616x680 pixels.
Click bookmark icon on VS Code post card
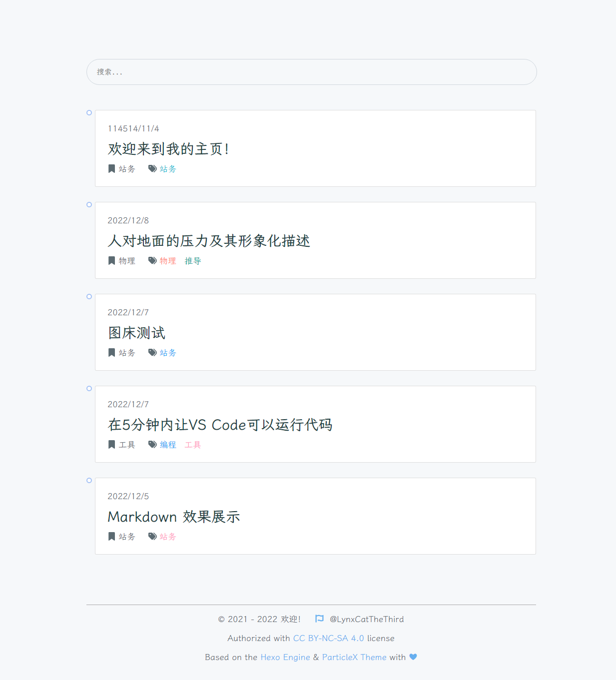point(112,445)
